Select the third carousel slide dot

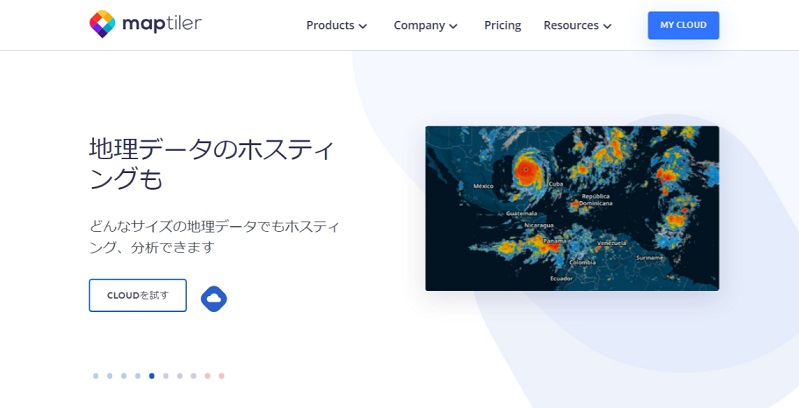[124, 376]
